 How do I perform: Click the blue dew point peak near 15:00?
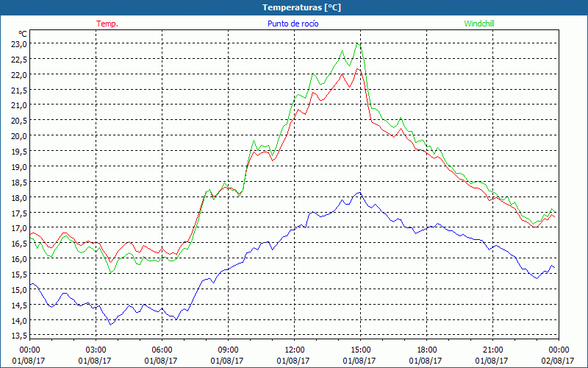(359, 193)
